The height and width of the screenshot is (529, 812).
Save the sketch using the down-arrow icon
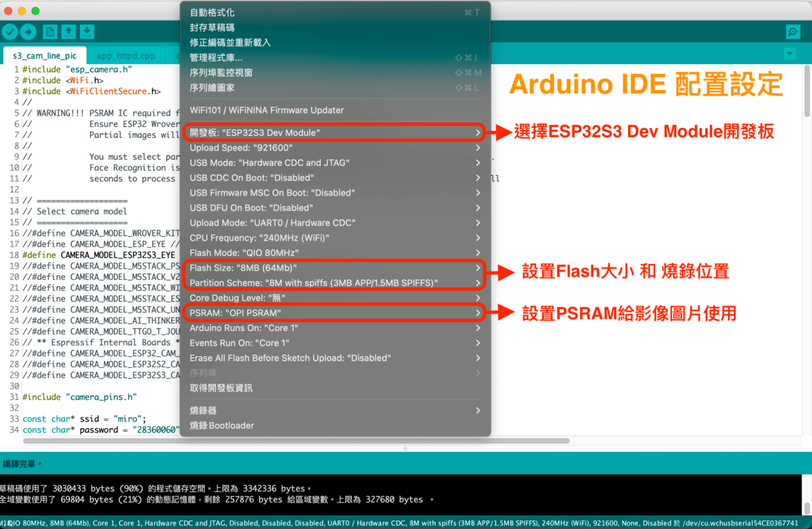[87, 31]
